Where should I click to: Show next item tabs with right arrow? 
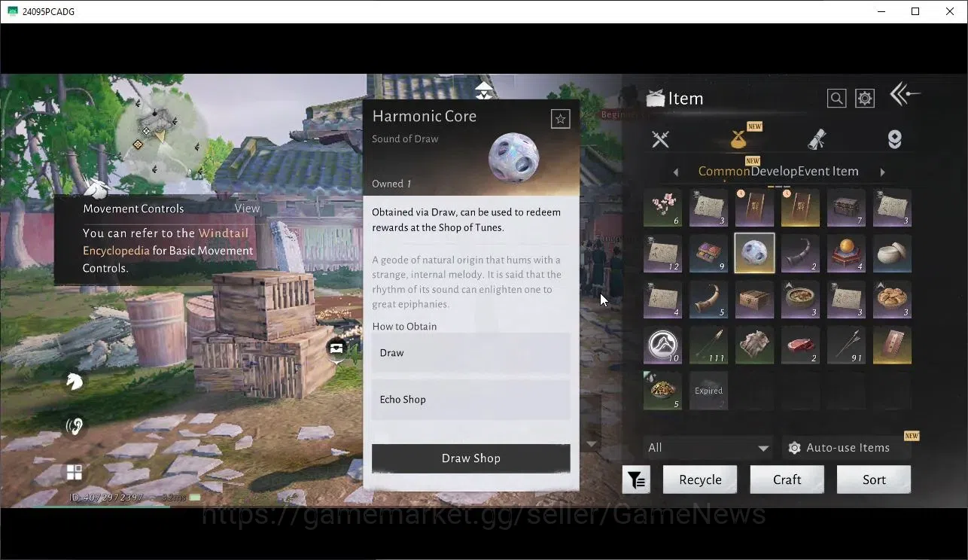[882, 172]
